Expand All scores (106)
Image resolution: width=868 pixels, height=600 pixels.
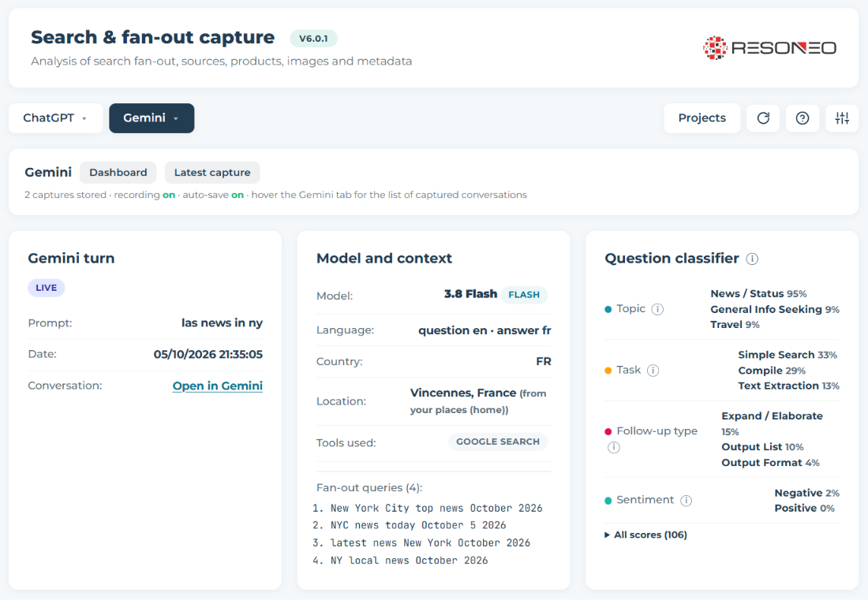click(645, 535)
